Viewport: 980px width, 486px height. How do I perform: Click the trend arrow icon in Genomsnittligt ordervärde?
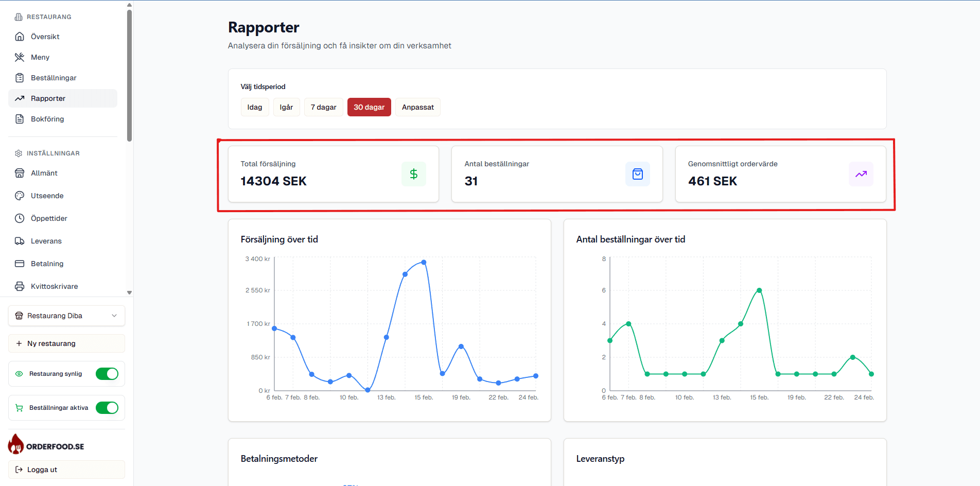(x=861, y=174)
